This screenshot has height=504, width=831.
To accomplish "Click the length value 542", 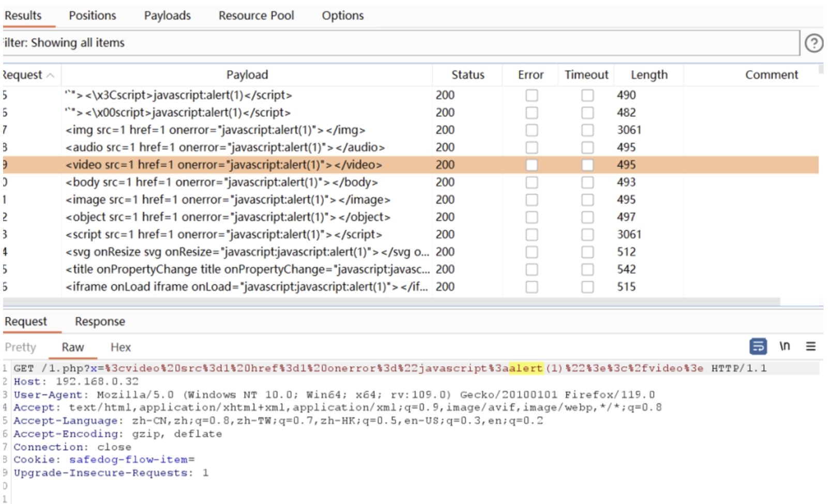I will pyautogui.click(x=626, y=269).
